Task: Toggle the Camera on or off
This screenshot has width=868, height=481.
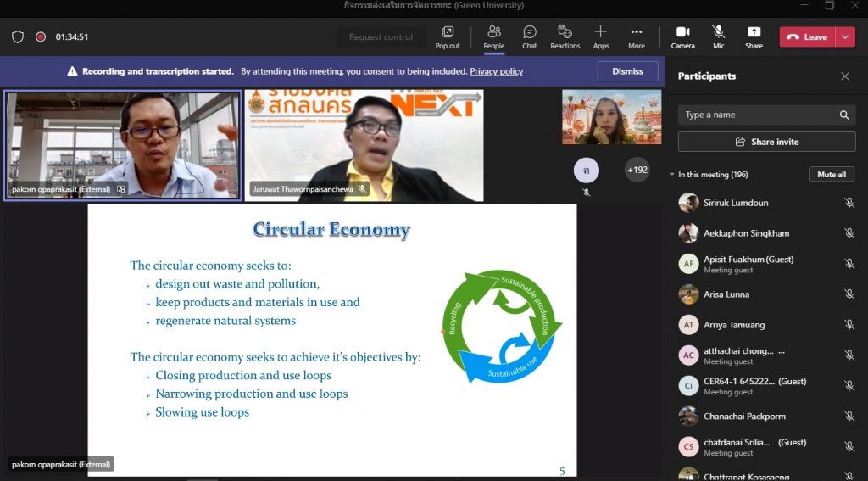Action: pos(682,36)
